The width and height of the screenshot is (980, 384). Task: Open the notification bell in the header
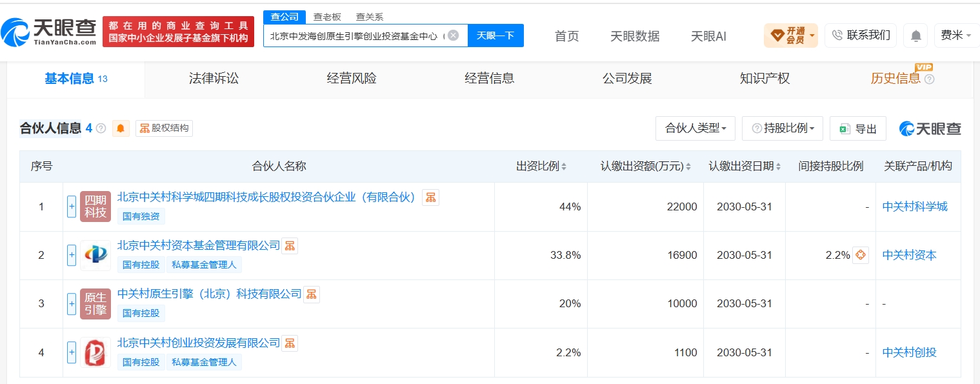pos(915,35)
